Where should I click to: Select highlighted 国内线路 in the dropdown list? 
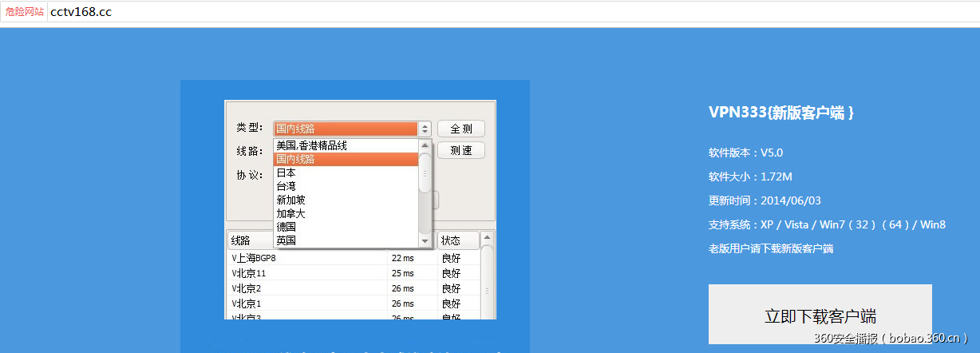click(x=346, y=160)
